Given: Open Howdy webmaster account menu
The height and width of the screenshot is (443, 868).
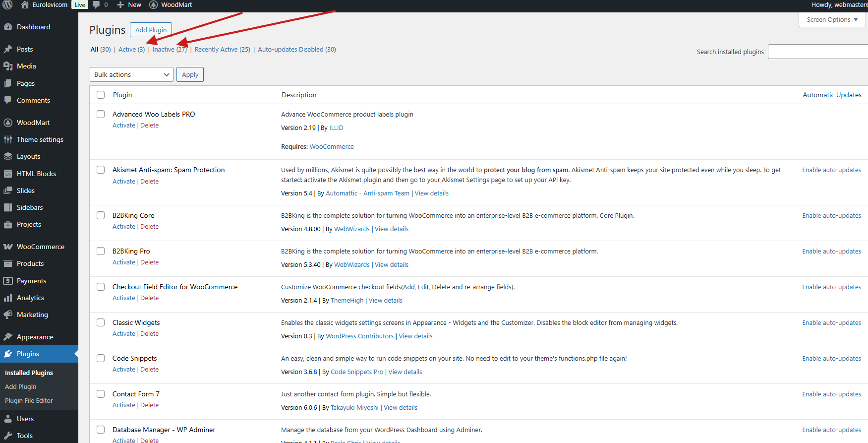Looking at the screenshot, I should point(840,5).
